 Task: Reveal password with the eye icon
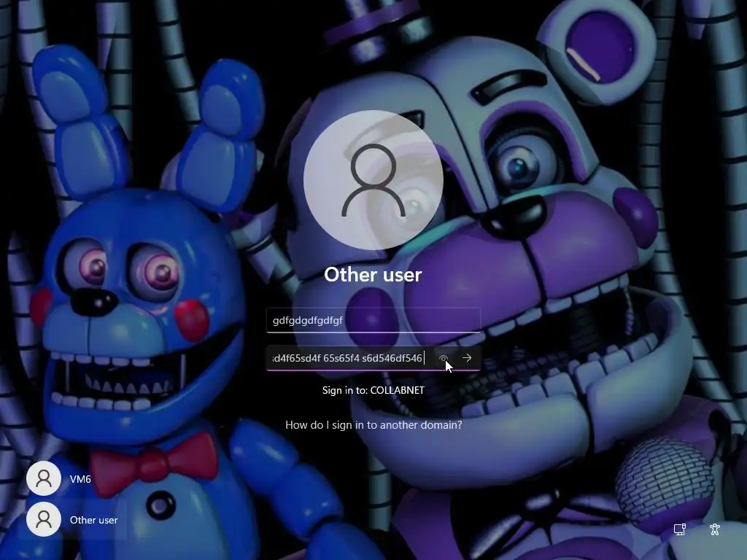point(443,358)
